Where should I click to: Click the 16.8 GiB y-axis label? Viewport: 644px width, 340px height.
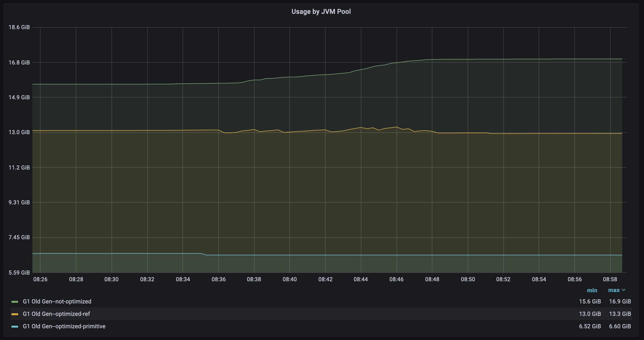coord(19,63)
